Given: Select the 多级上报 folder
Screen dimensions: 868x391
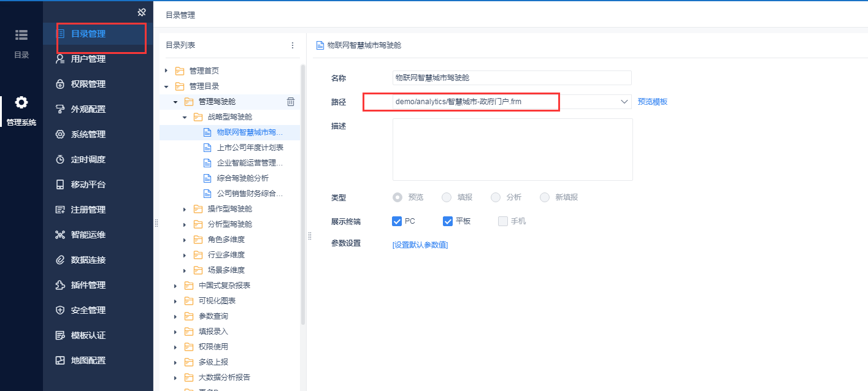Looking at the screenshot, I should pyautogui.click(x=213, y=362).
